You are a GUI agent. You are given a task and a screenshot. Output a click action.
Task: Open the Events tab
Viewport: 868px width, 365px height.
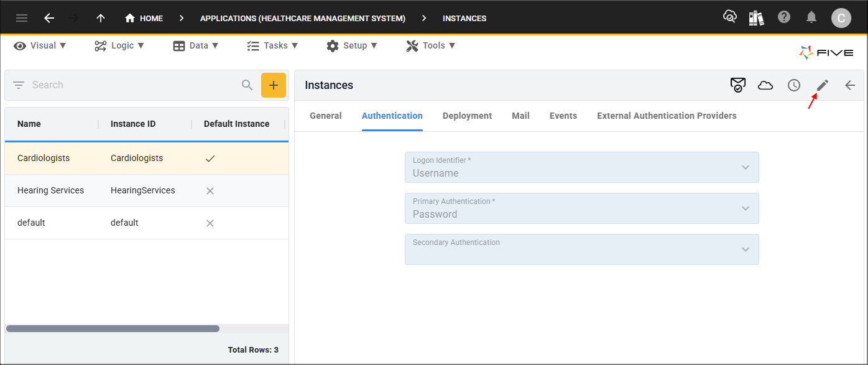pos(563,116)
